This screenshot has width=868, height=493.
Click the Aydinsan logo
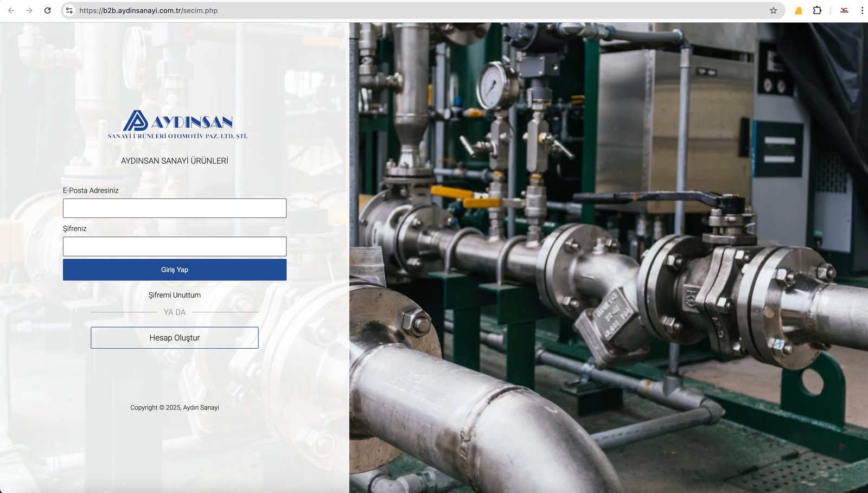pos(177,124)
